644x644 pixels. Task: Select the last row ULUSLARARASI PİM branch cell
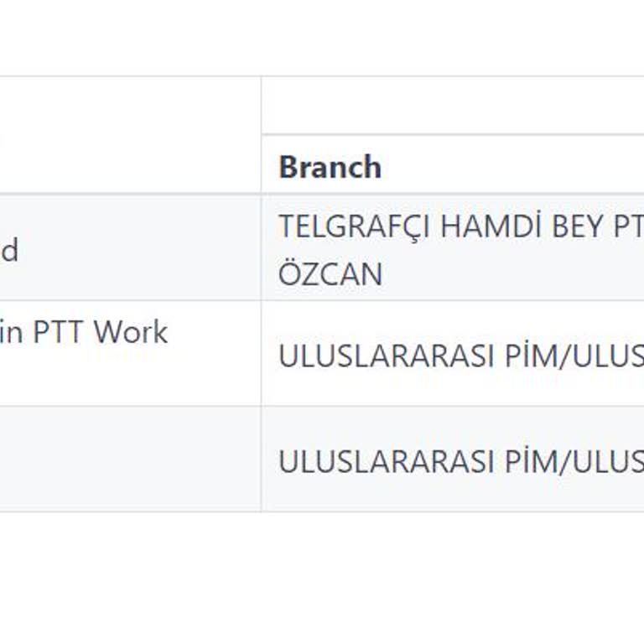tap(453, 460)
